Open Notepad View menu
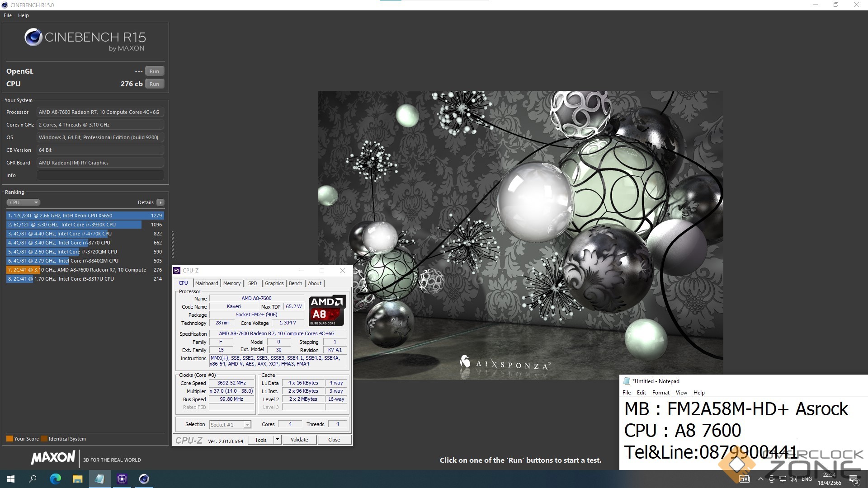The height and width of the screenshot is (488, 868). (681, 393)
